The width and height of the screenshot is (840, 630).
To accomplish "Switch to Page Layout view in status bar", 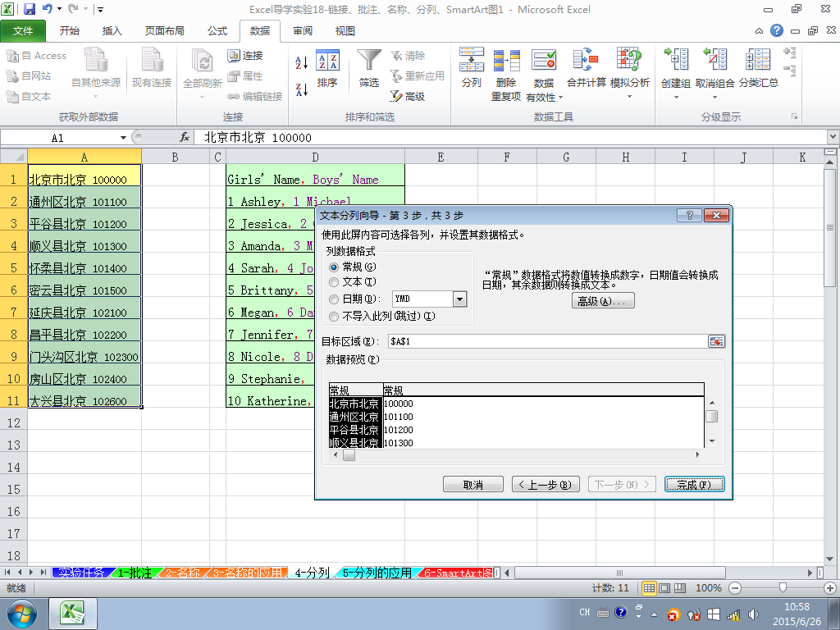I will pos(664,588).
